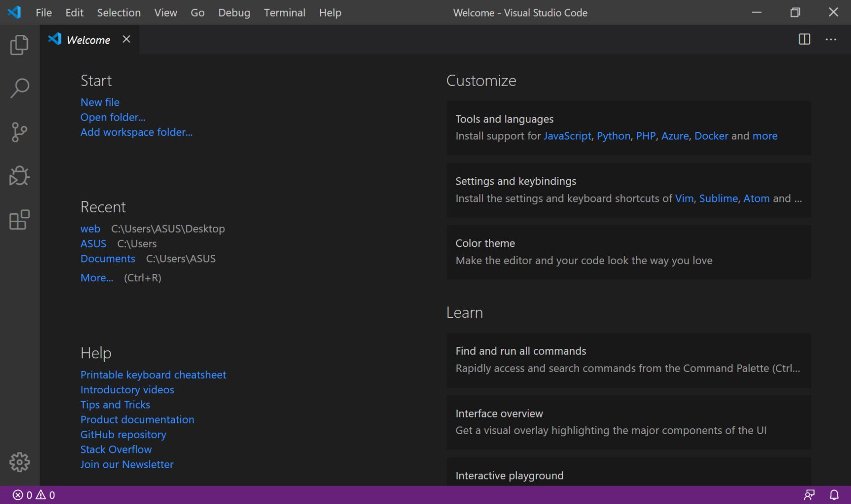
Task: Open Introductory videos link
Action: tap(127, 390)
